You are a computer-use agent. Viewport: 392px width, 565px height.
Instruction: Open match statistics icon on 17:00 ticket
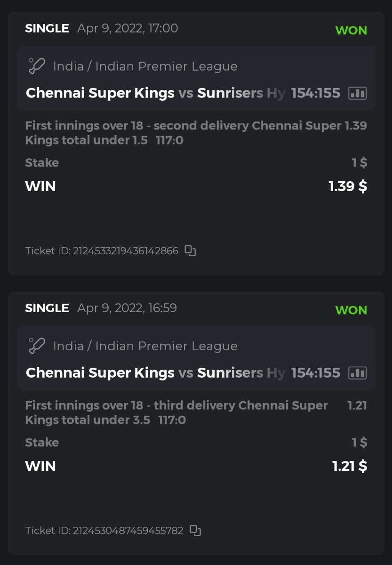pyautogui.click(x=357, y=93)
